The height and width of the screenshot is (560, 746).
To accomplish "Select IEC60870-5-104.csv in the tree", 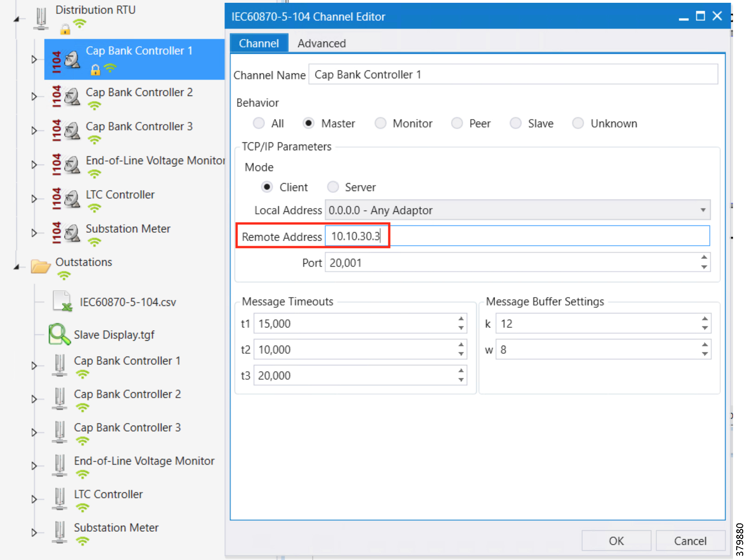I will coord(128,302).
